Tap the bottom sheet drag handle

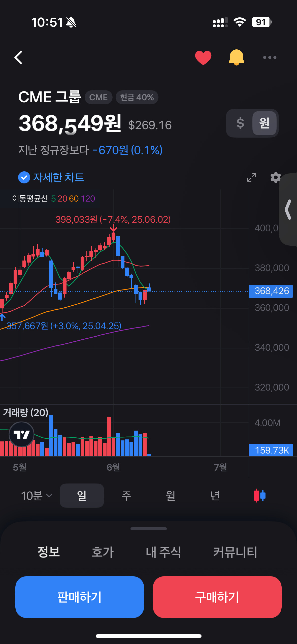pyautogui.click(x=149, y=529)
